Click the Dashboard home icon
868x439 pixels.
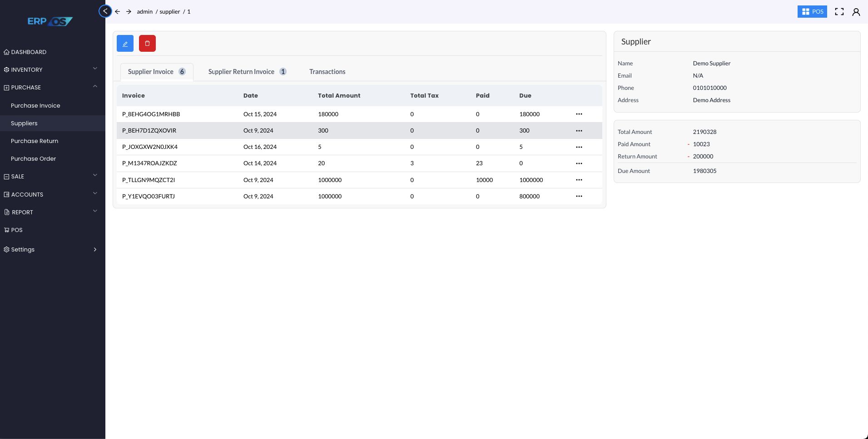[x=6, y=52]
